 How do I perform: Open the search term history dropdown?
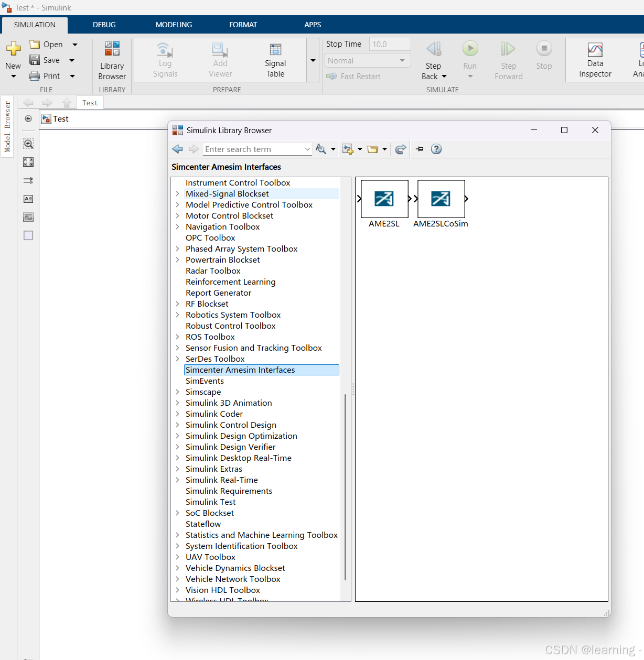coord(307,149)
